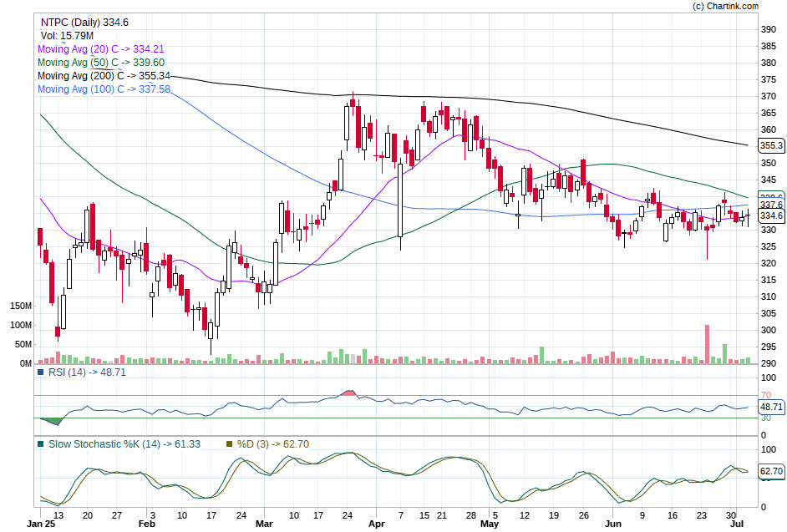Click the Mar month label

pos(264,524)
